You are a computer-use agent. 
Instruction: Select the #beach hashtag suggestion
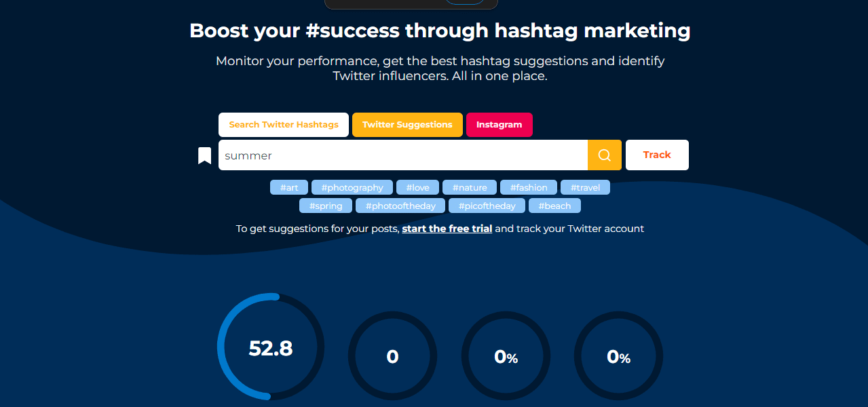coord(554,206)
